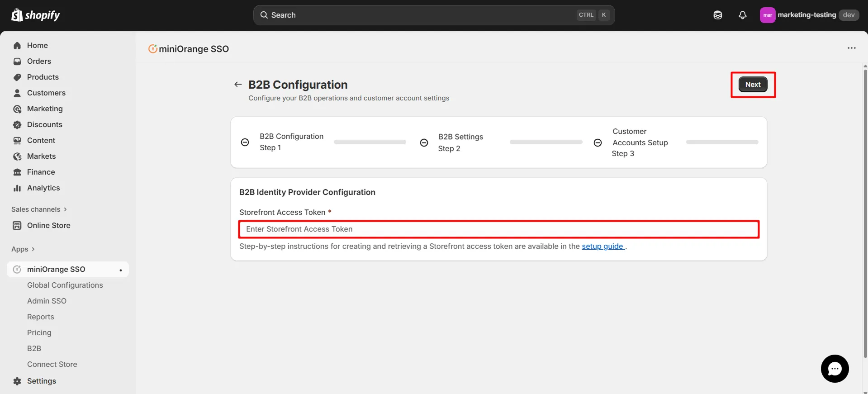Click the dev badge near store name
This screenshot has height=394, width=868.
[849, 15]
